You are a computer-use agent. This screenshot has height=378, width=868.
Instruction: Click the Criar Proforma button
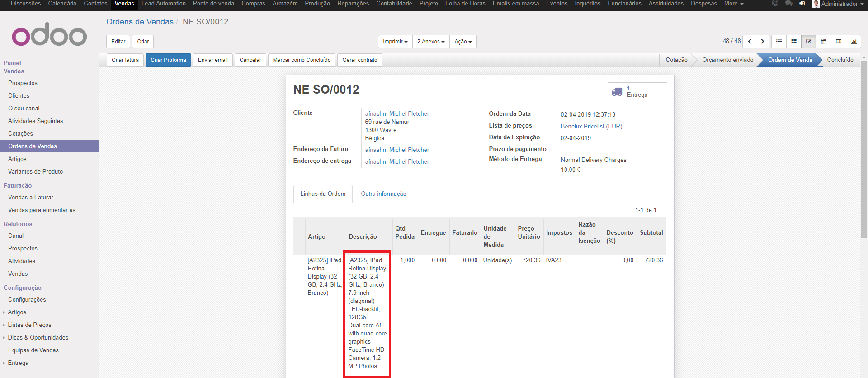point(168,60)
